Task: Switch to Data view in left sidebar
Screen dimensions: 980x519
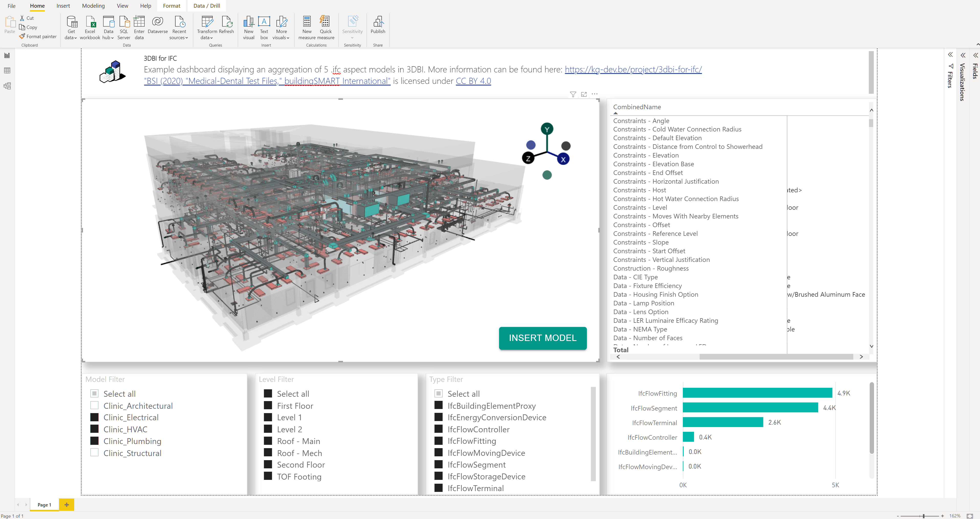Action: pyautogui.click(x=7, y=71)
